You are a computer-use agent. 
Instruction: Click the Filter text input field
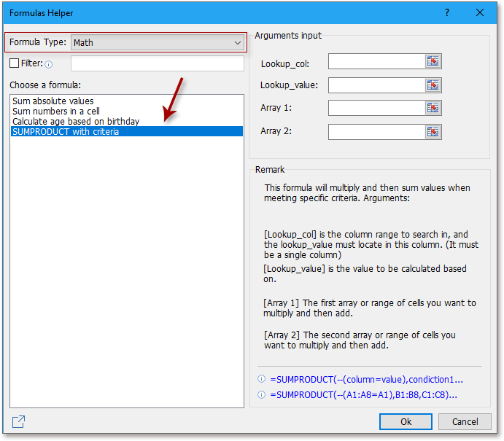[157, 64]
